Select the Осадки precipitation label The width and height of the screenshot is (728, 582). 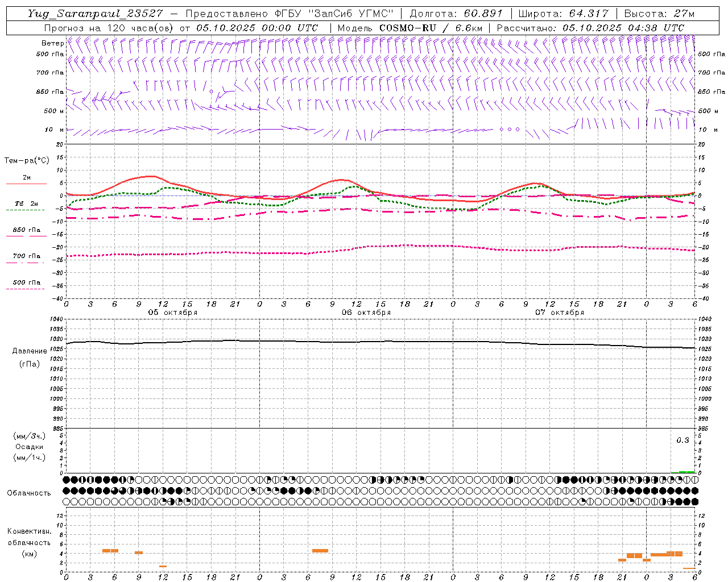30,447
